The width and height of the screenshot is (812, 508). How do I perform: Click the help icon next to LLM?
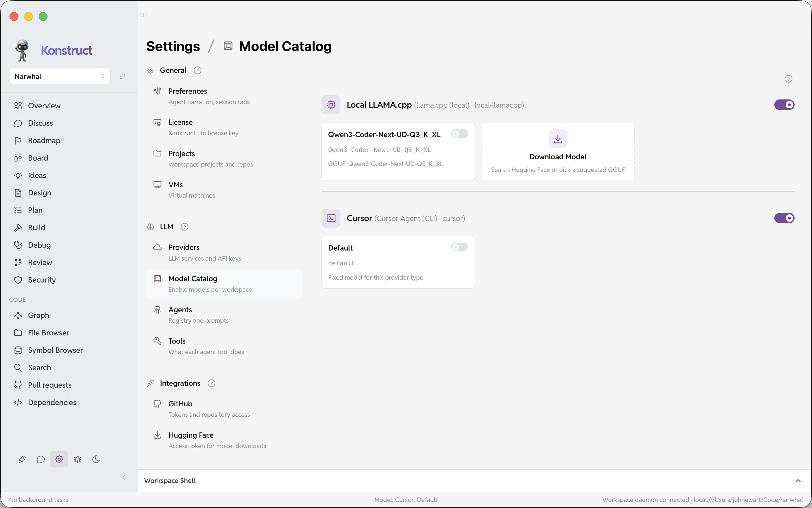[184, 227]
